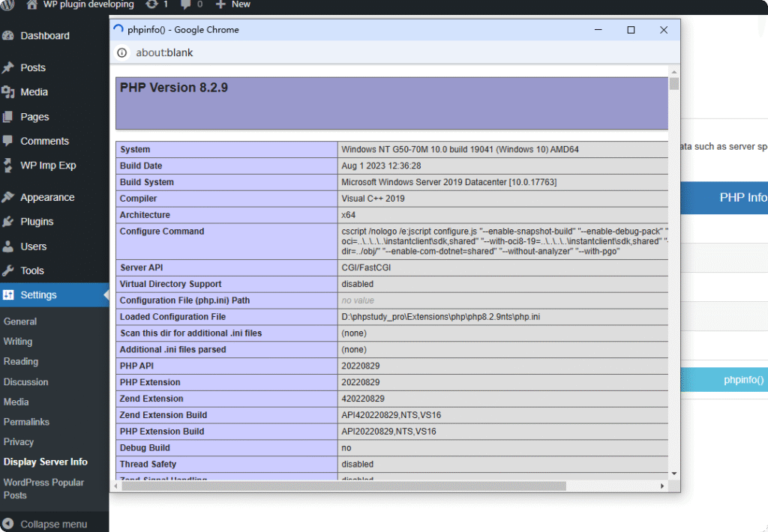Open the Tools wrench icon
768x532 pixels.
pos(8,270)
